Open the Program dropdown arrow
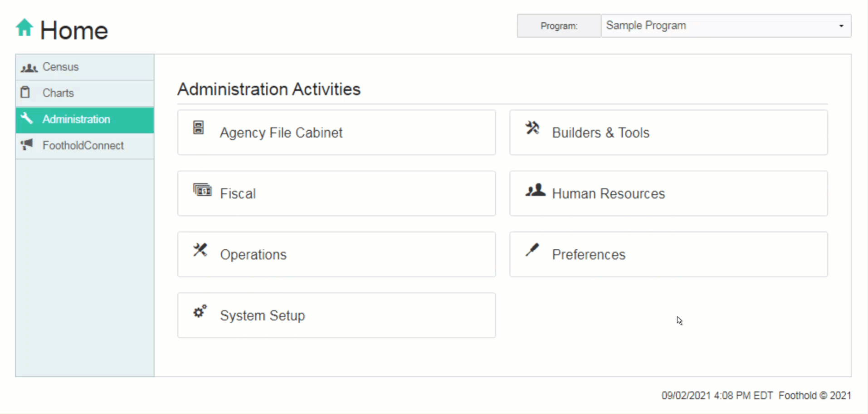The width and height of the screenshot is (868, 414). (x=841, y=26)
